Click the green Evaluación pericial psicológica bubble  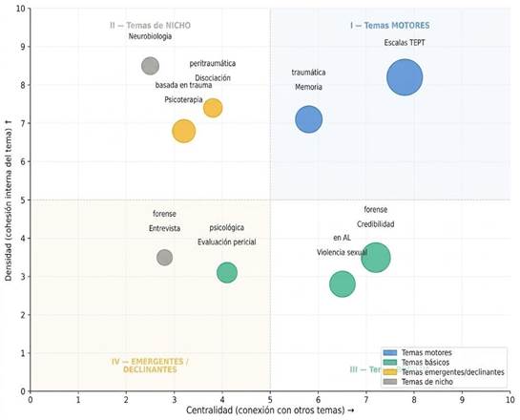tap(227, 272)
